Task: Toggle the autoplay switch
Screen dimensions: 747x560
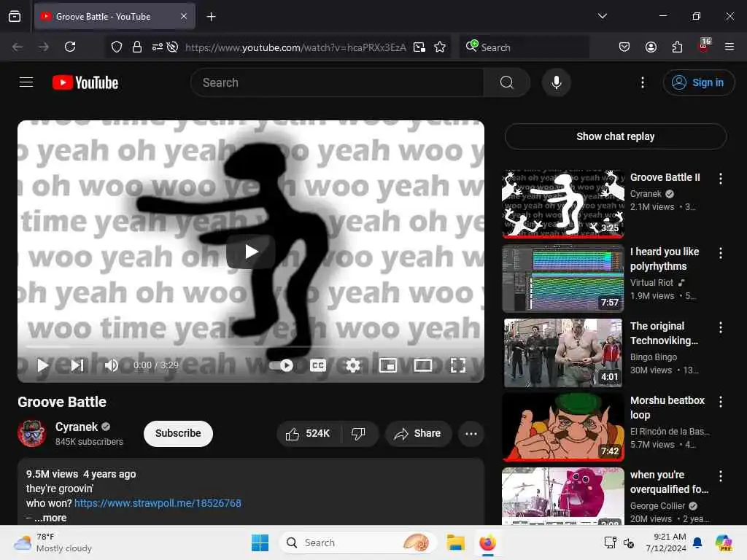Action: 281,365
